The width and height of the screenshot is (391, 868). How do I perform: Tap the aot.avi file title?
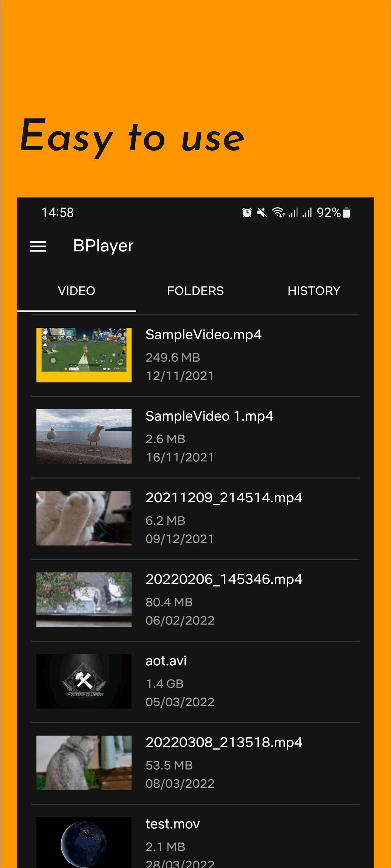[166, 661]
